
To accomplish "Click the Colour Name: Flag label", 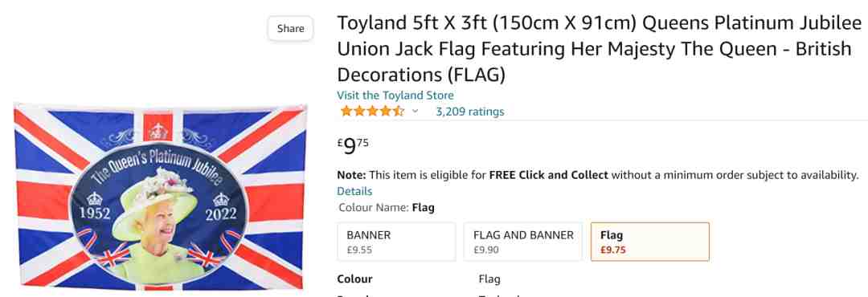I will coord(387,208).
